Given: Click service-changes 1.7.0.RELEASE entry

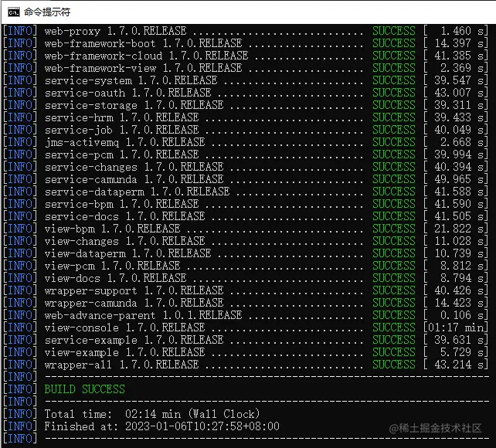Looking at the screenshot, I should click(134, 167).
